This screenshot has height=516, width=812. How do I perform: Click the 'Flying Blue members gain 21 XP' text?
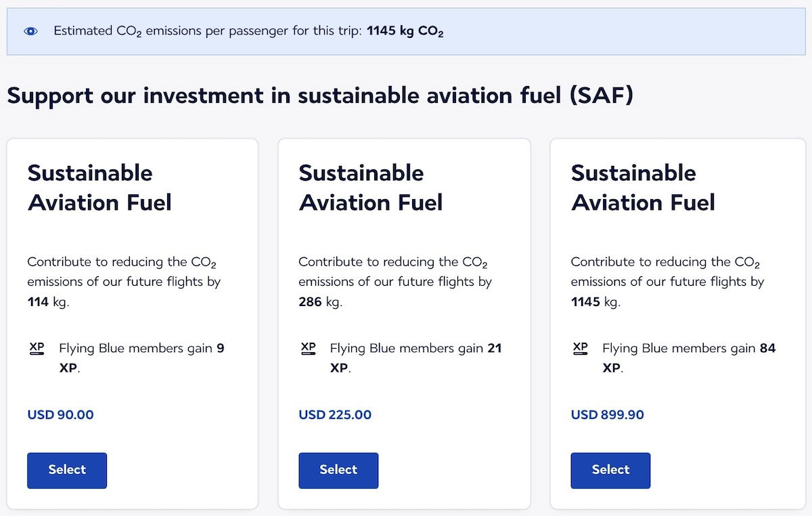coord(415,358)
